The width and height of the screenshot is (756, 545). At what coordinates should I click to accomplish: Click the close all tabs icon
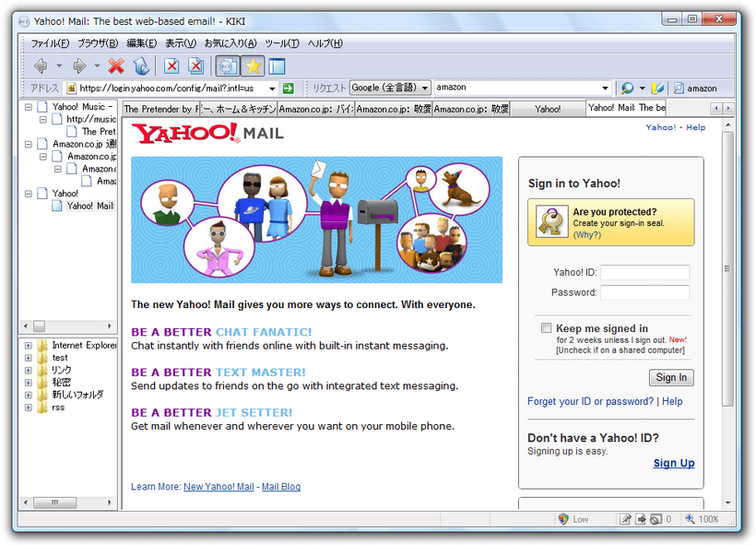(195, 65)
